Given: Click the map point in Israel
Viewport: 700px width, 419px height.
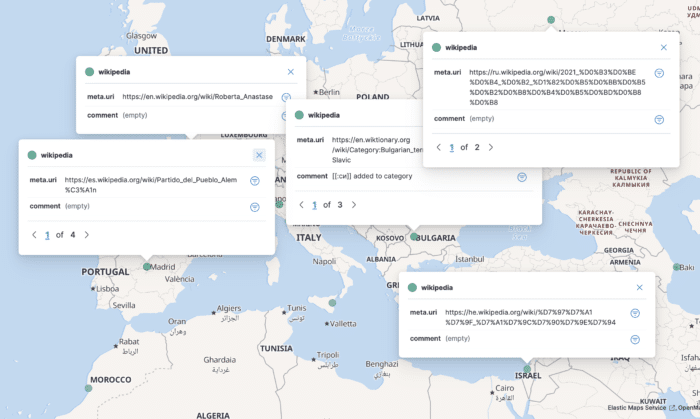Looking at the screenshot, I should click(527, 369).
